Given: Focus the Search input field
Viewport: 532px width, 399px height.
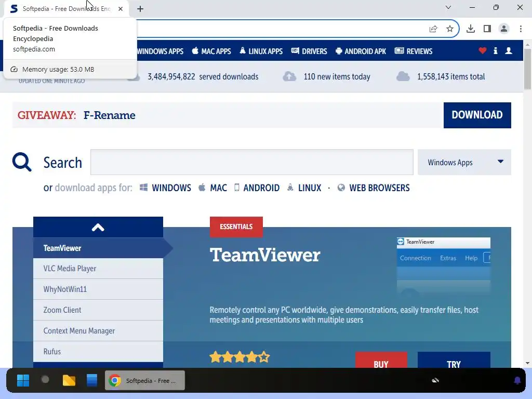Looking at the screenshot, I should click(x=252, y=162).
